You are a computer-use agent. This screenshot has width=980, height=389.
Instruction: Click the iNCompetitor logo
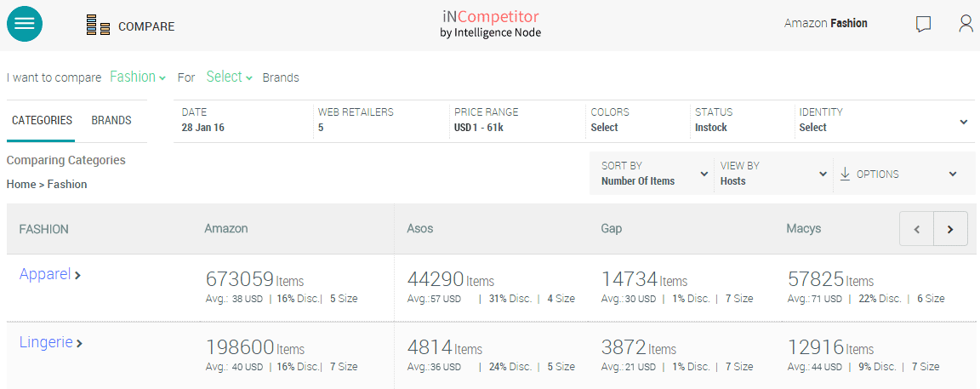(491, 24)
